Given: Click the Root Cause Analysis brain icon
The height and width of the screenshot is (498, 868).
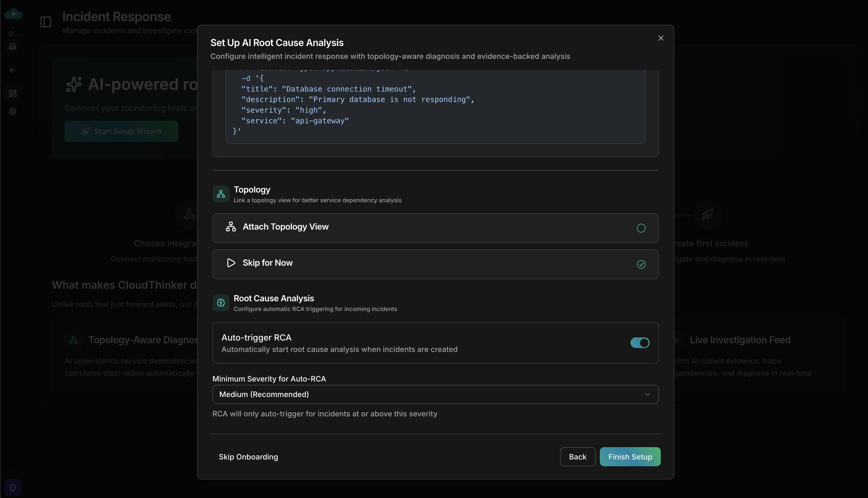Looking at the screenshot, I should pos(221,302).
